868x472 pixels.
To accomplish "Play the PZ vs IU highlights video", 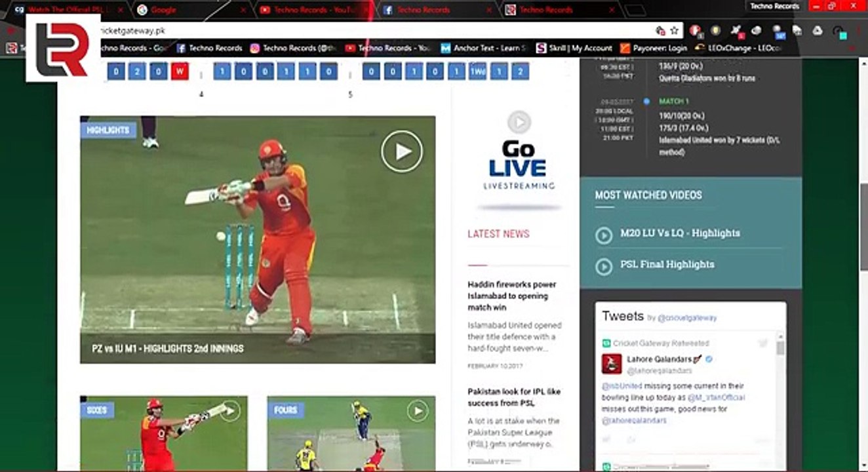I will pyautogui.click(x=402, y=151).
